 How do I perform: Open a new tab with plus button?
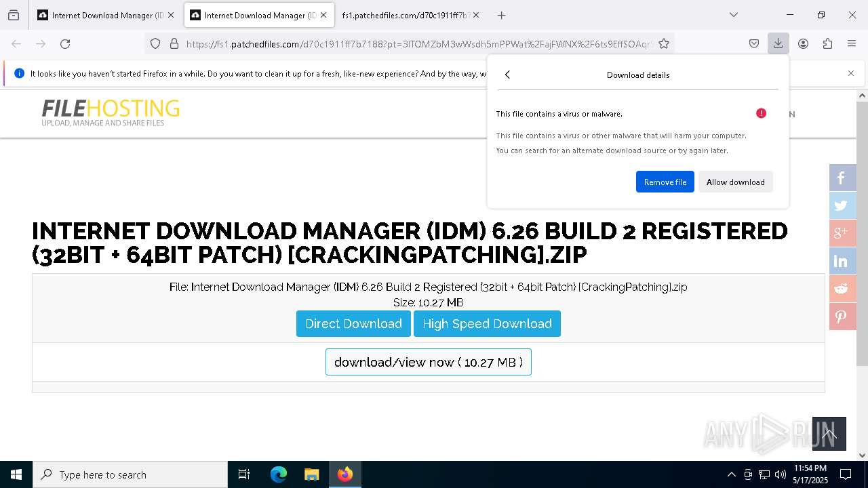[x=501, y=15]
